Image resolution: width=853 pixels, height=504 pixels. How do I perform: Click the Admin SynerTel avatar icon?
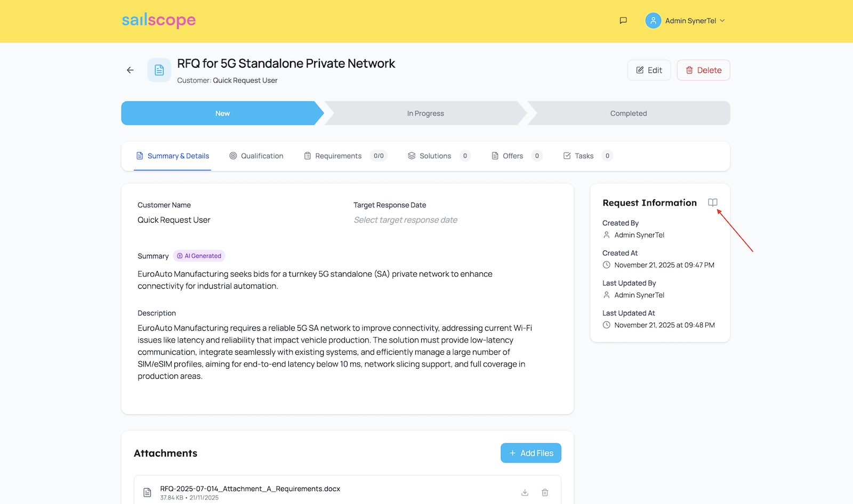tap(653, 21)
